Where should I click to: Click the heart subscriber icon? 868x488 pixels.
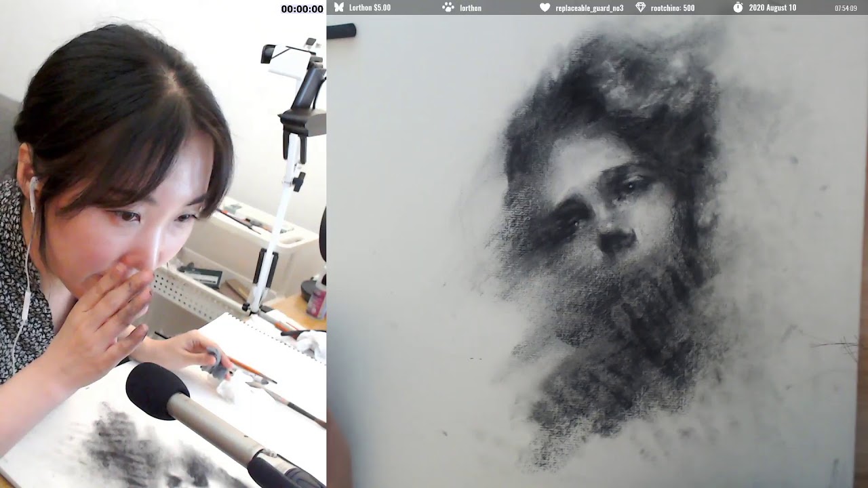545,7
